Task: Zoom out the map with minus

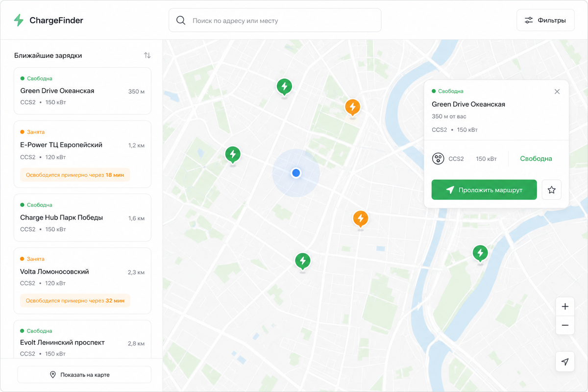Action: coord(565,325)
